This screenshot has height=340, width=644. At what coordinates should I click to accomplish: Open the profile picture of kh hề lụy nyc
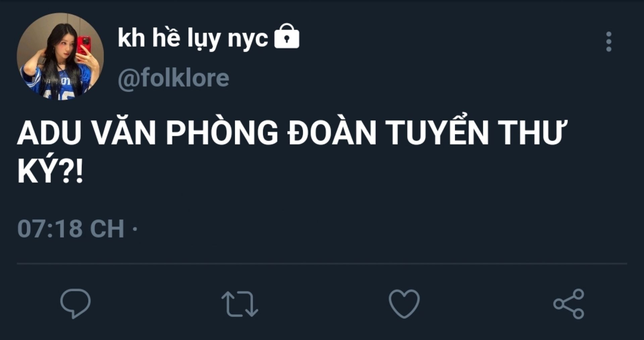pyautogui.click(x=60, y=56)
